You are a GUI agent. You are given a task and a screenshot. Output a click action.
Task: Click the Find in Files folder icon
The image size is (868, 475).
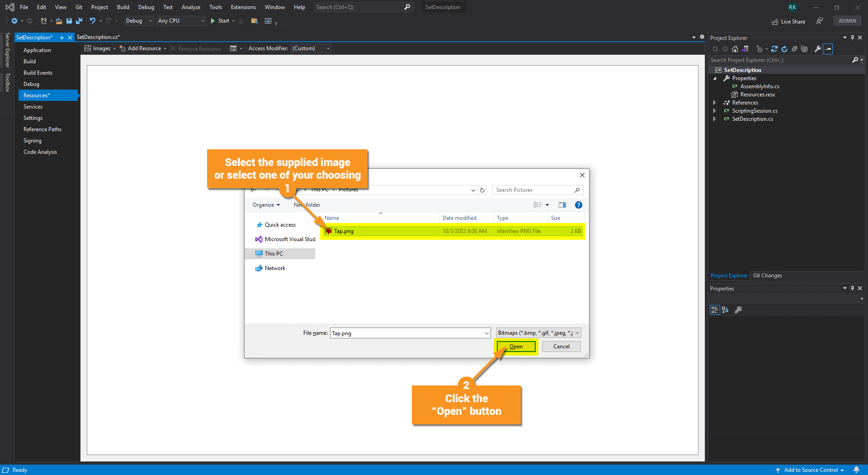255,21
